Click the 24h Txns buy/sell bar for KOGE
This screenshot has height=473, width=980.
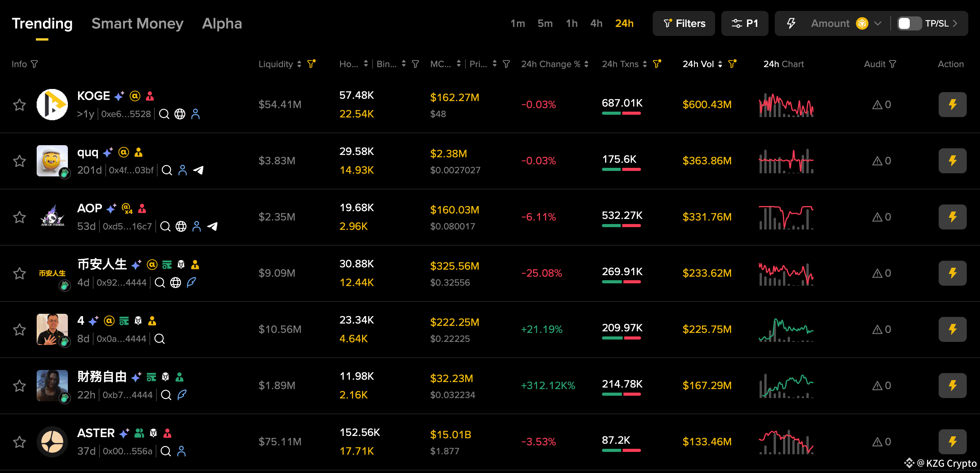tap(621, 113)
